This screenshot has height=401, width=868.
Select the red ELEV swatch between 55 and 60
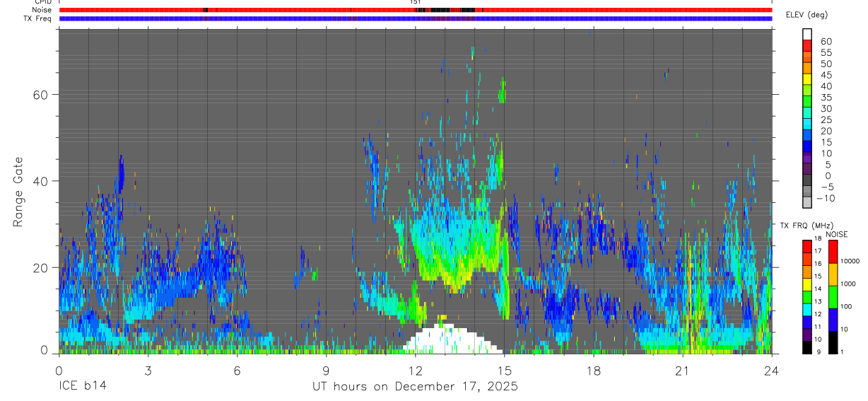point(807,46)
